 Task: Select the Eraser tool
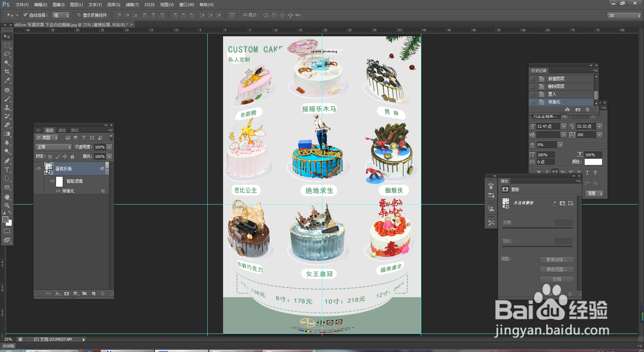click(x=7, y=125)
